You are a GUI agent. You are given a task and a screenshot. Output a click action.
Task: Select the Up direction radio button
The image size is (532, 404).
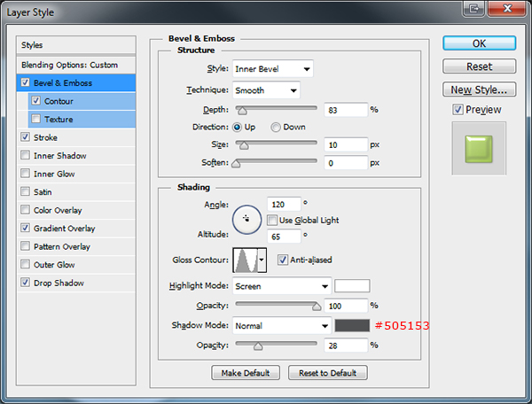click(237, 127)
